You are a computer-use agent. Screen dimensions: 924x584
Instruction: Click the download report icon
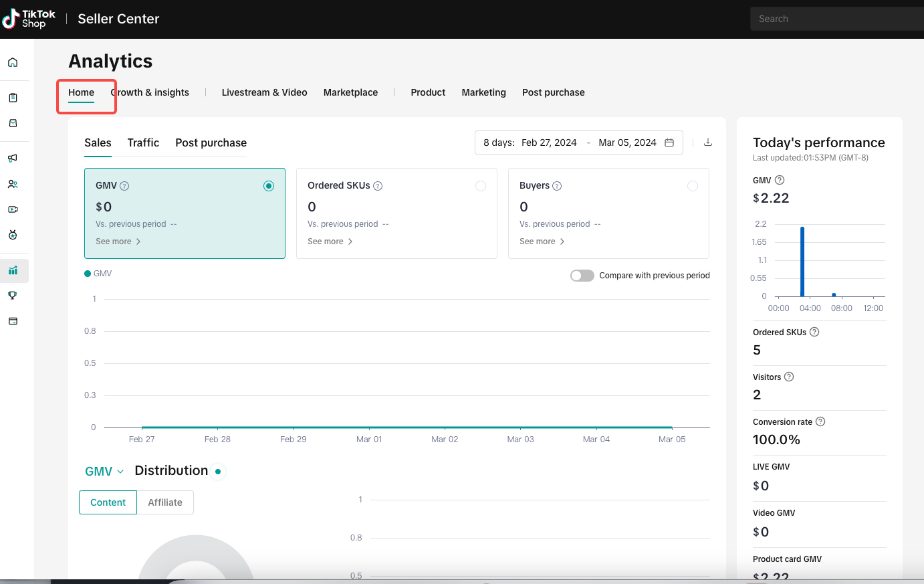point(708,142)
